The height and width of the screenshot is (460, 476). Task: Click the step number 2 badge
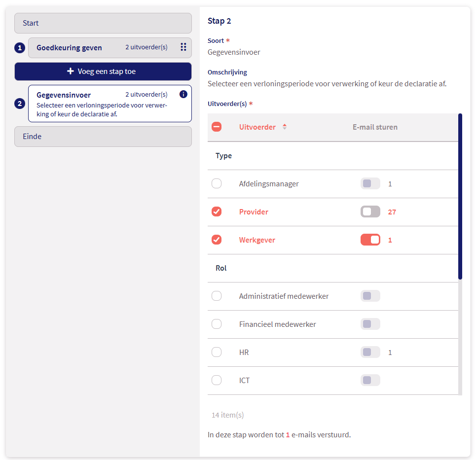[19, 104]
